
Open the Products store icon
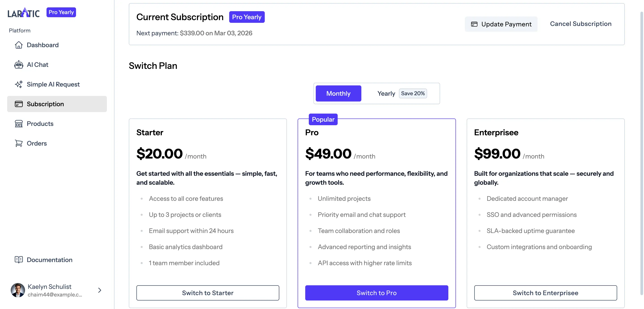point(19,124)
